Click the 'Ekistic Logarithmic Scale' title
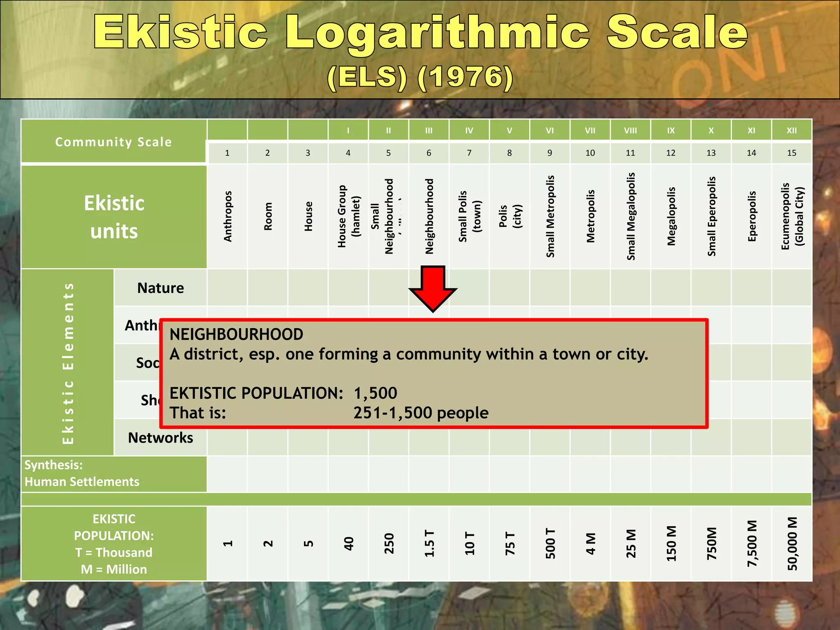 pos(421,33)
